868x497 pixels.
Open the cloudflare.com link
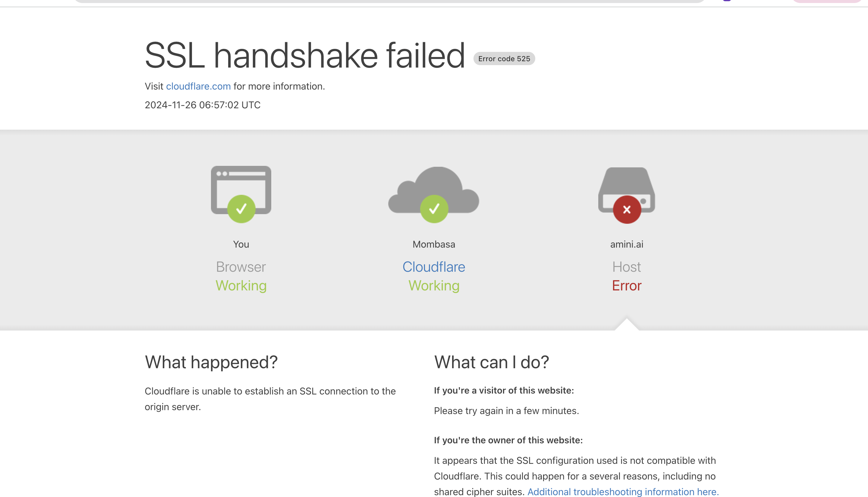(x=198, y=86)
